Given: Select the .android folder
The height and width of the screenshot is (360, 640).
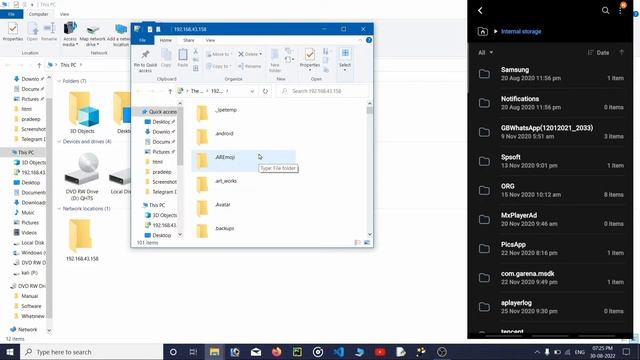Looking at the screenshot, I should click(243, 136).
